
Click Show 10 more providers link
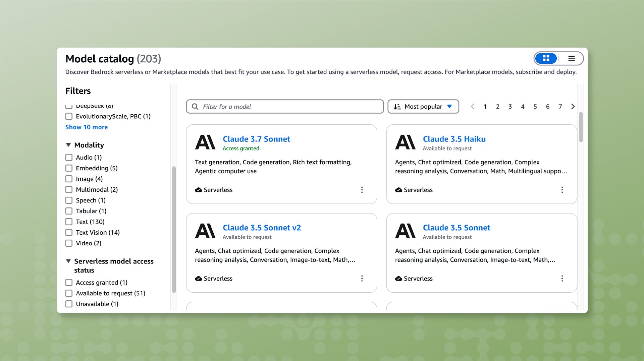(x=87, y=127)
